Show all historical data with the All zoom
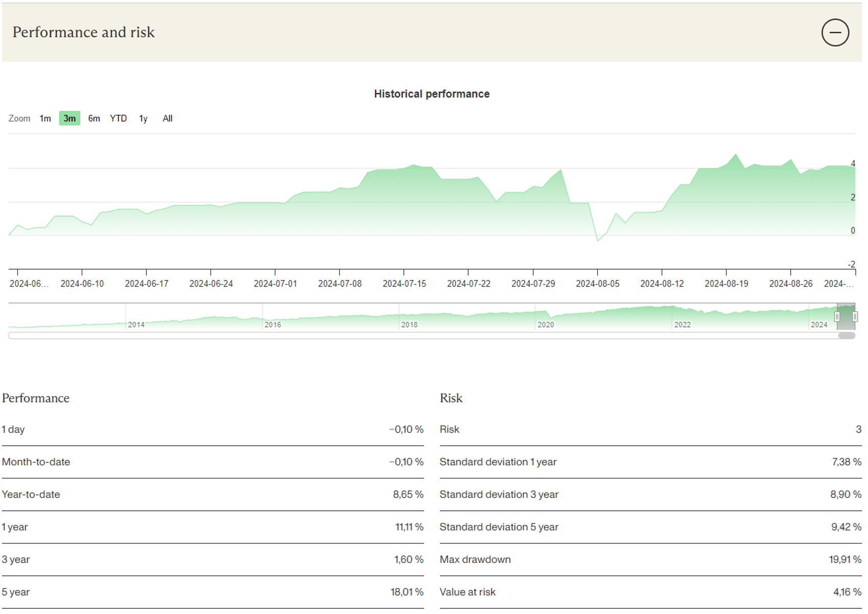The height and width of the screenshot is (614, 868). click(x=167, y=118)
